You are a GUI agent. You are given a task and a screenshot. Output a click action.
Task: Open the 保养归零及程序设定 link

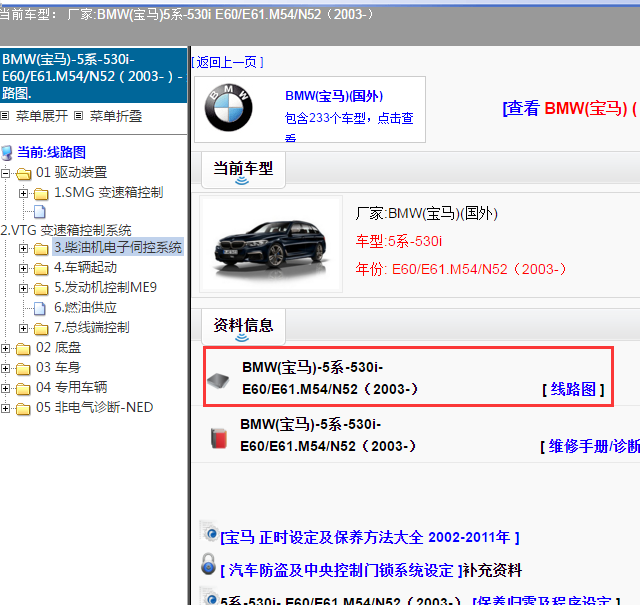[547, 600]
